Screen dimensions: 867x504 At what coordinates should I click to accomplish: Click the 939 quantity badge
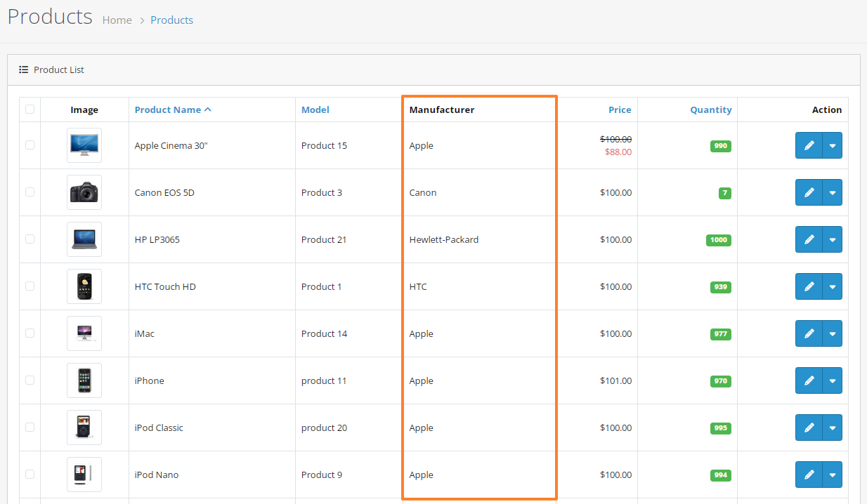tap(721, 287)
